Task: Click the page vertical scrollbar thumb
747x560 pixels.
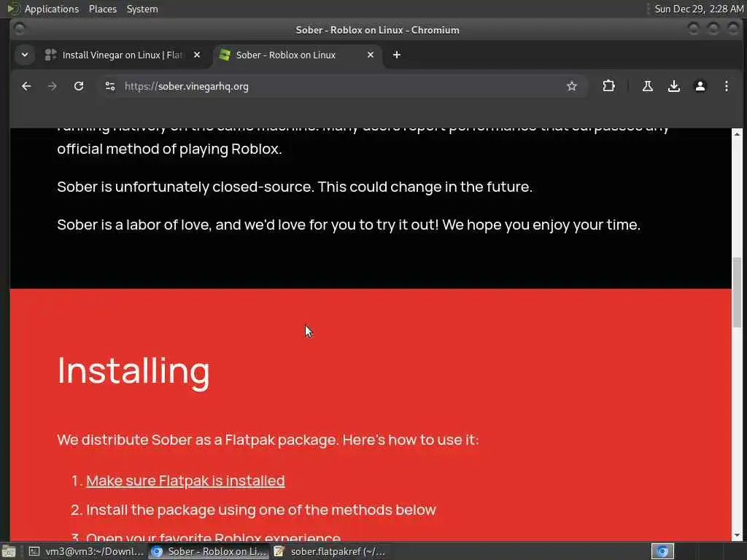Action: coord(737,292)
